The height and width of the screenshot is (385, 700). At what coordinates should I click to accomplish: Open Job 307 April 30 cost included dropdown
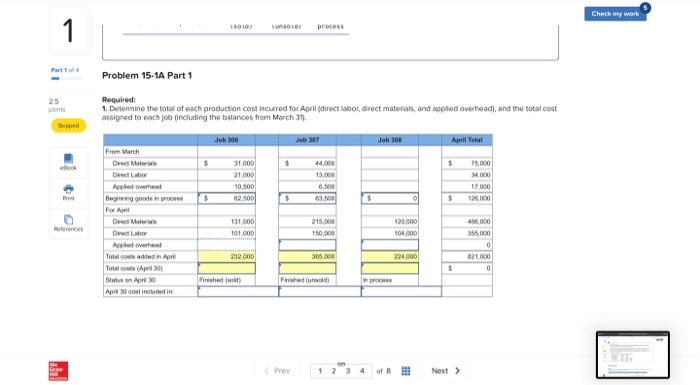point(320,292)
